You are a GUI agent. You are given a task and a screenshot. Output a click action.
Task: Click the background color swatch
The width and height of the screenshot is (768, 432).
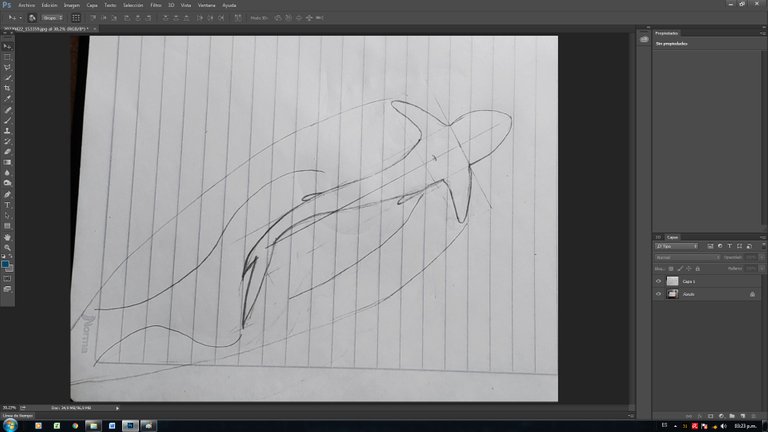click(10, 268)
